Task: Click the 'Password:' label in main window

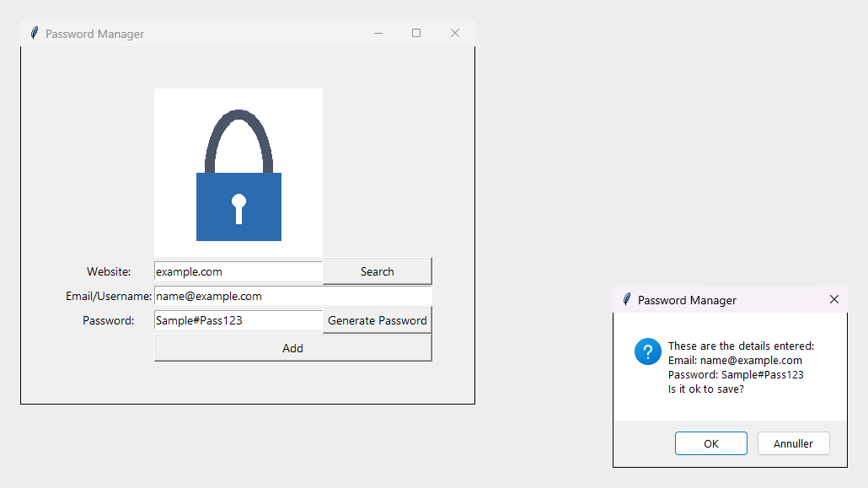Action: coord(109,321)
